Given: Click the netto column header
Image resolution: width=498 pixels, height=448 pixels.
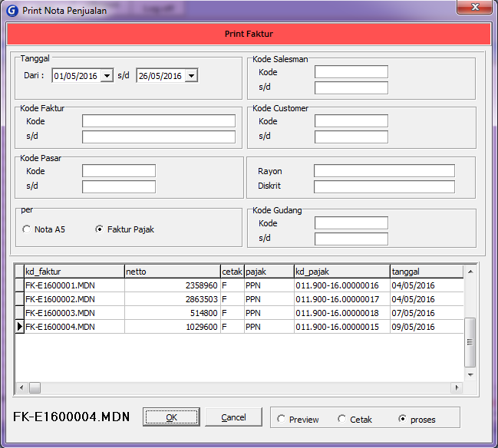Looking at the screenshot, I should coord(172,272).
